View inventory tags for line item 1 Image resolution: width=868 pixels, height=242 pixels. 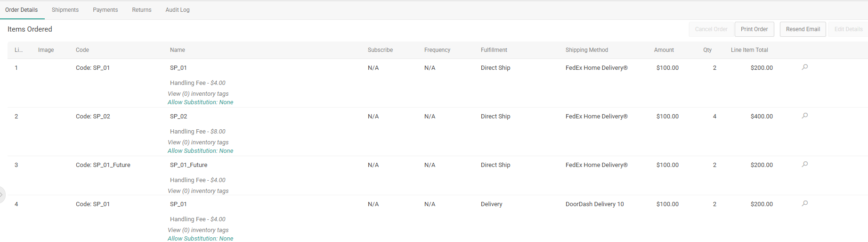pos(198,94)
